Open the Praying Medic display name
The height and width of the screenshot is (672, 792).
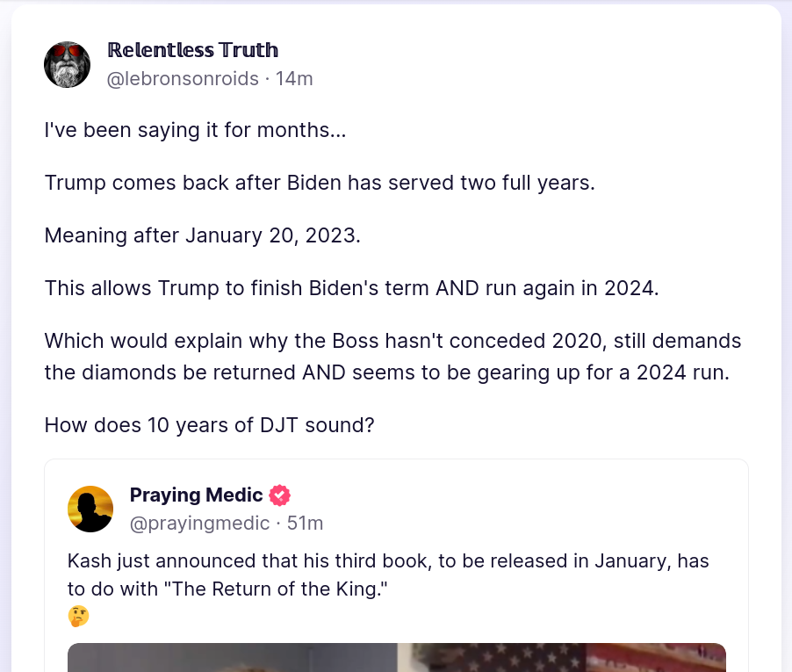(196, 495)
